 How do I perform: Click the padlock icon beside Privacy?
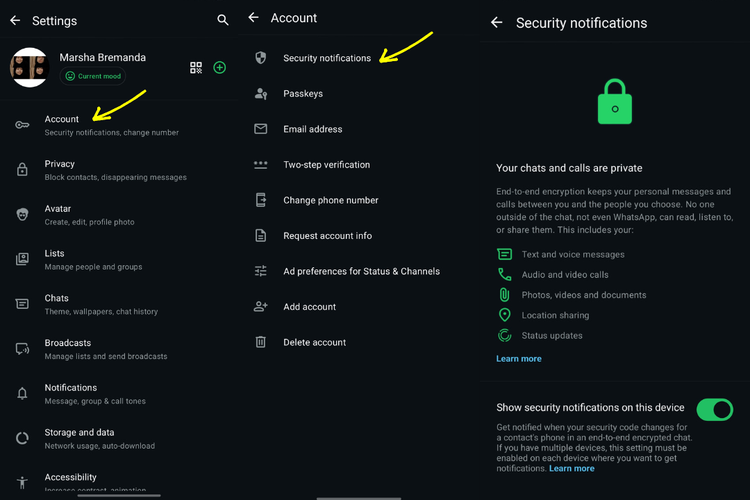point(22,169)
